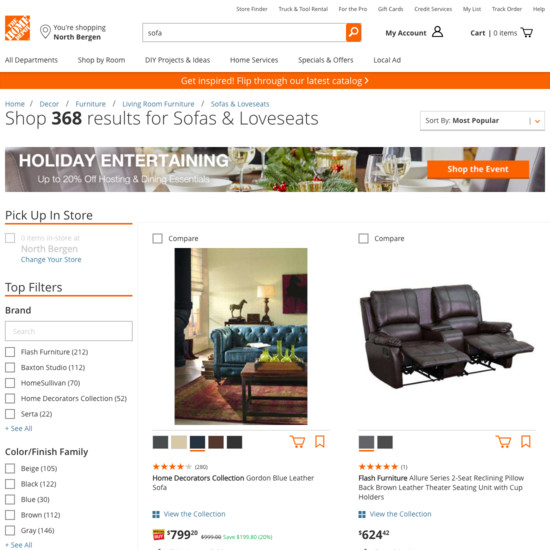Viewport: 550px width, 550px height.
Task: Add Flash Furniture theater seating to cart
Action: click(503, 442)
